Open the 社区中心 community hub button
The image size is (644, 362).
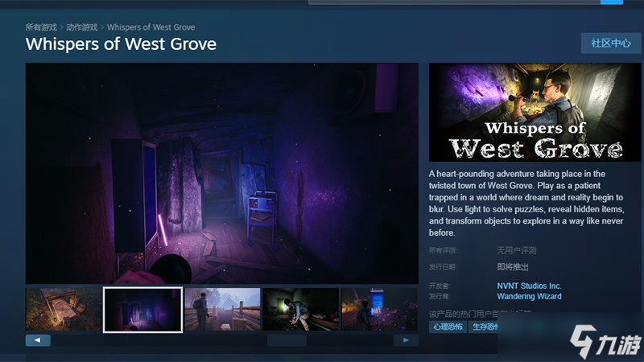pos(610,43)
